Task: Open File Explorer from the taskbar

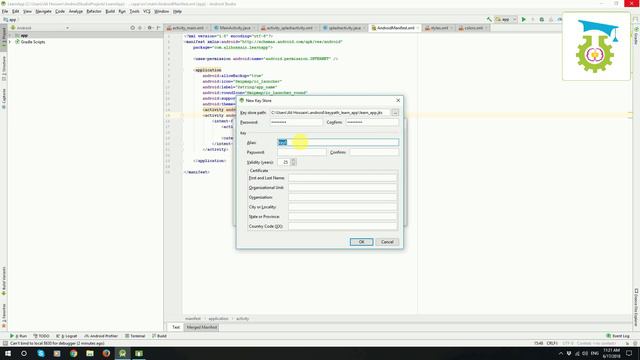Action: (x=90, y=353)
